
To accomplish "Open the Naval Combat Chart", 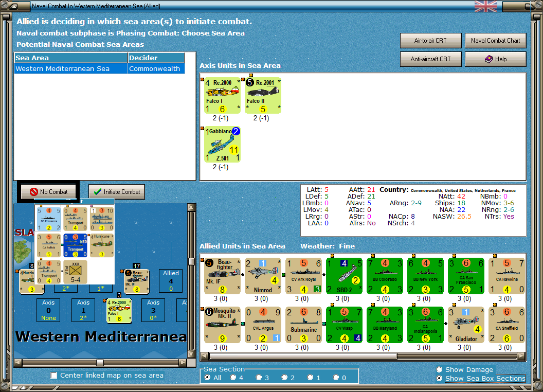I will click(495, 41).
